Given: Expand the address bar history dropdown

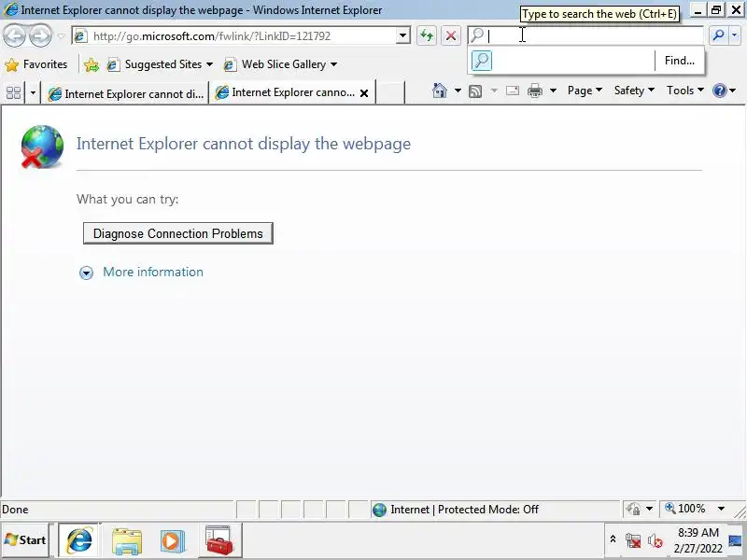Looking at the screenshot, I should tap(403, 35).
